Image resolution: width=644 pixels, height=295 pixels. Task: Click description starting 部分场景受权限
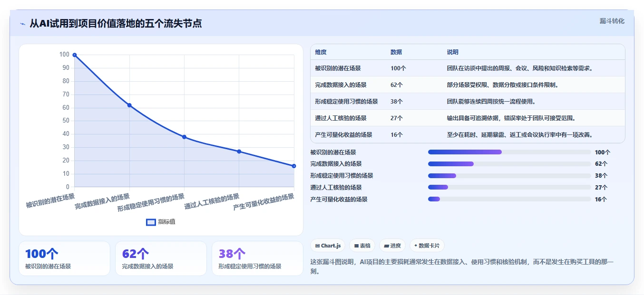point(503,85)
